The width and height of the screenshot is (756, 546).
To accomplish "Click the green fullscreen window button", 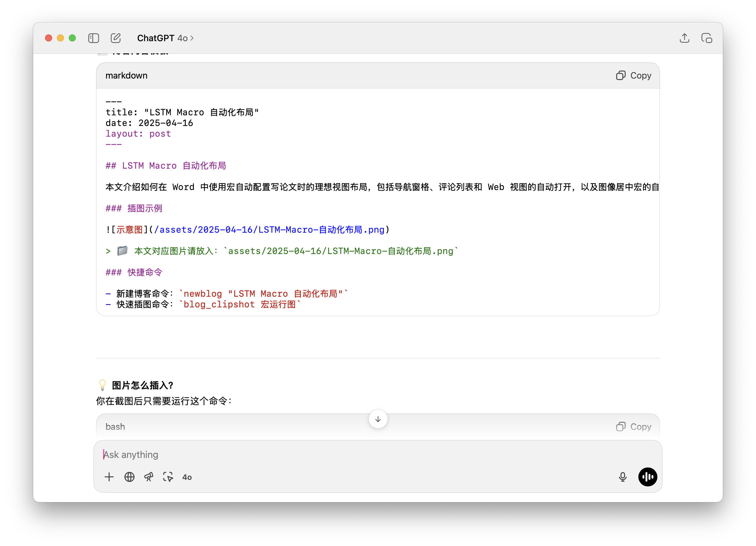I will (x=72, y=38).
